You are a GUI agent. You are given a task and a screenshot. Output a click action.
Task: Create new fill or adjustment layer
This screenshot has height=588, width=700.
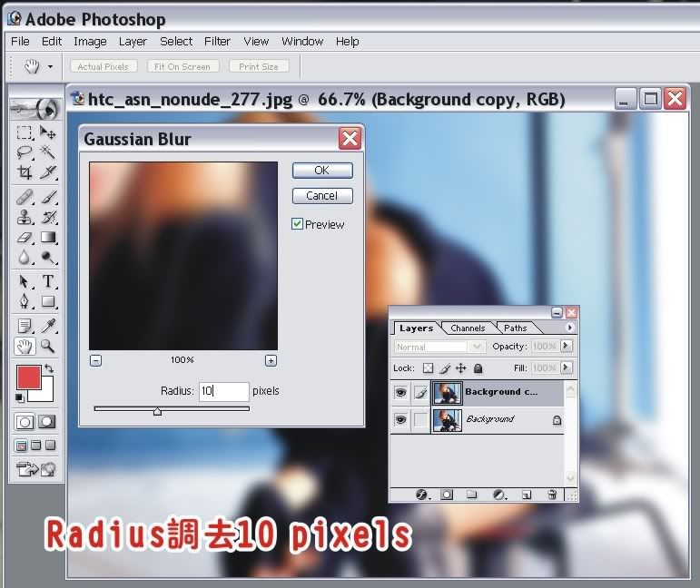click(499, 495)
